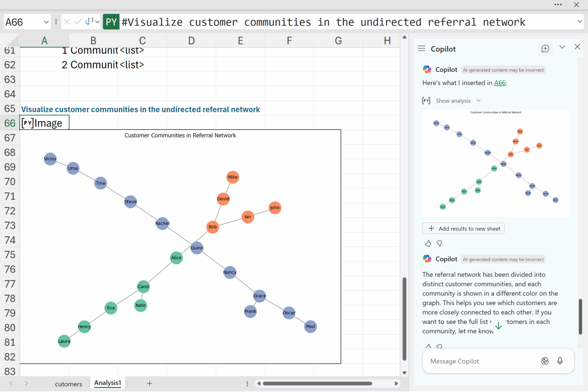Add a new sheet with plus button

[150, 383]
